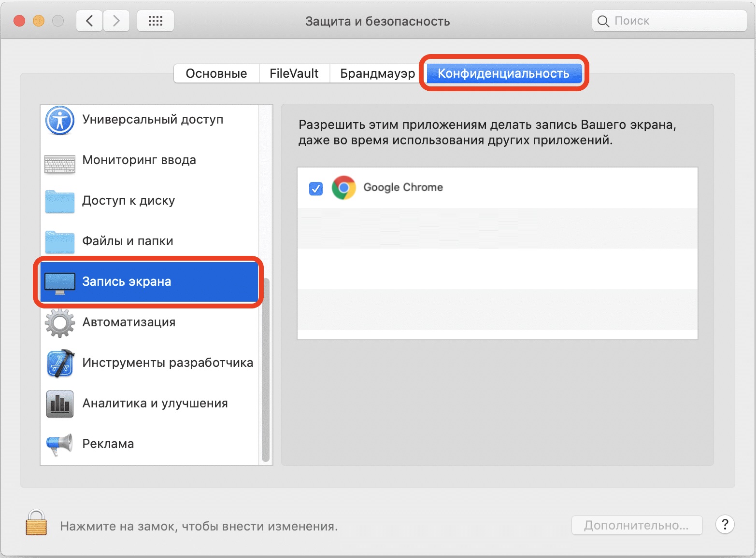Open the help question mark button

coord(725,525)
